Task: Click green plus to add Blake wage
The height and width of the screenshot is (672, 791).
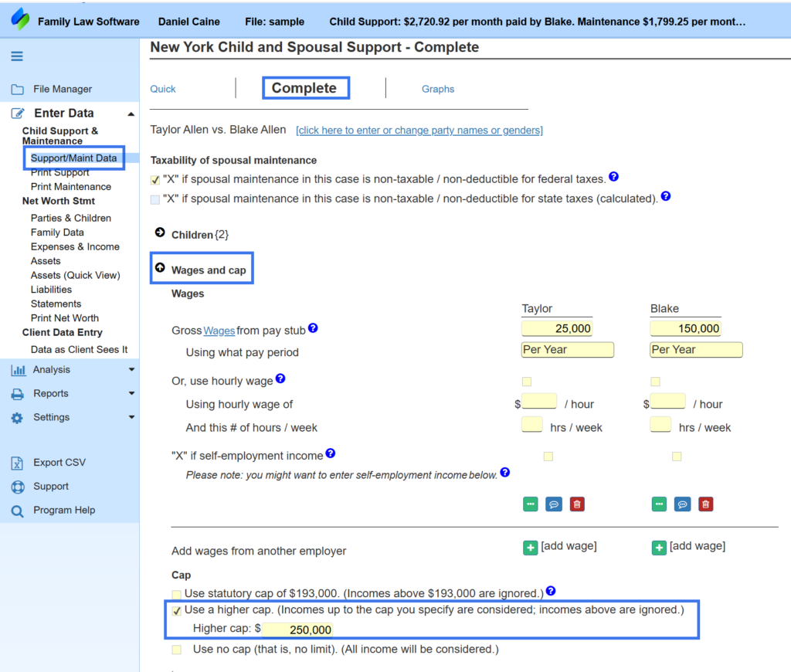Action: pyautogui.click(x=659, y=548)
